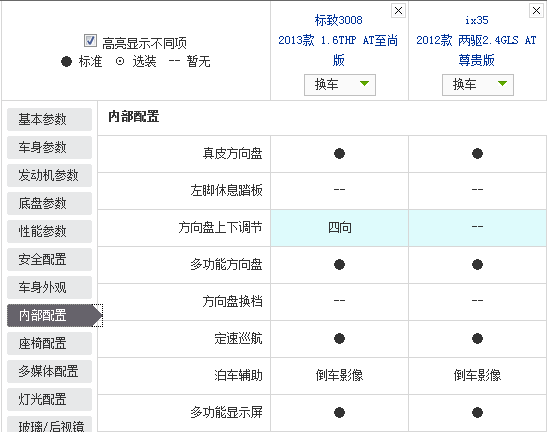This screenshot has height=432, width=547.
Task: Click ix35 standard dot for 多功能方向盘
Action: click(477, 265)
